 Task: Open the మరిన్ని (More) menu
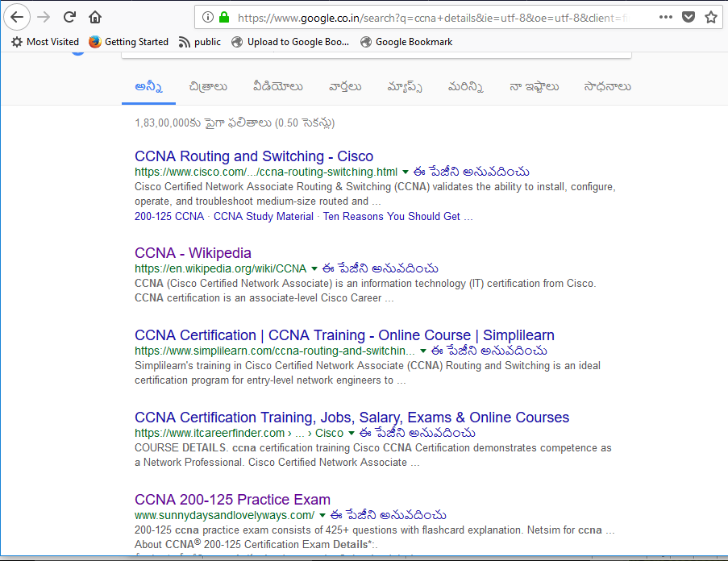tap(465, 87)
